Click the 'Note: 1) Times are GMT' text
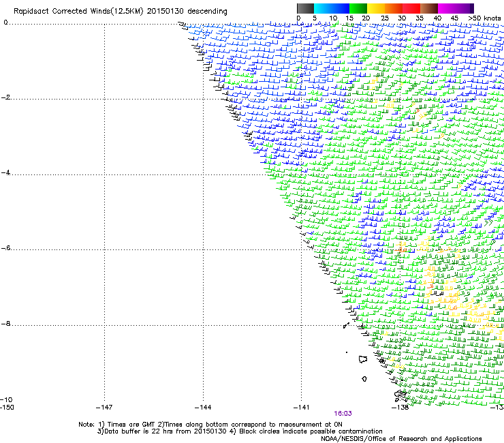The width and height of the screenshot is (504, 443). [x=117, y=425]
